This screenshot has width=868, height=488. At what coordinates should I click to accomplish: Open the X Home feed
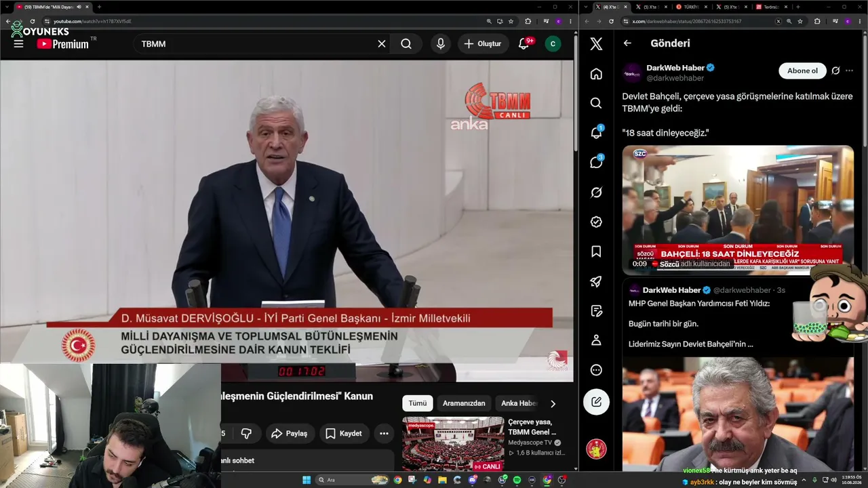tap(596, 73)
